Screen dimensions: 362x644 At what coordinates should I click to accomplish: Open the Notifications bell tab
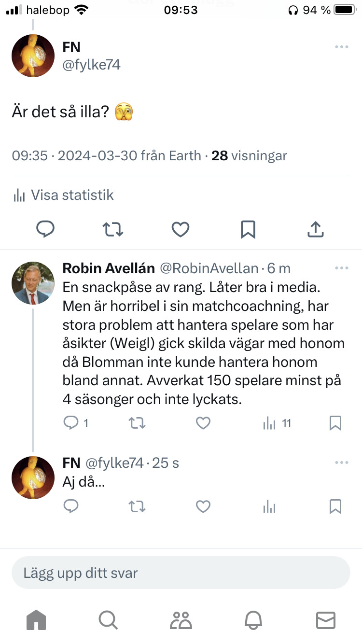pos(253,620)
